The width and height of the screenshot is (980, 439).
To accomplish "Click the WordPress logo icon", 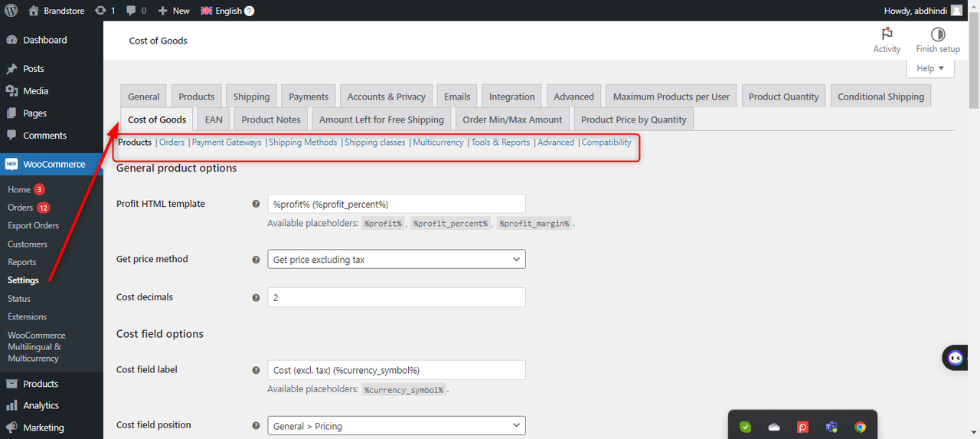I will (x=11, y=11).
